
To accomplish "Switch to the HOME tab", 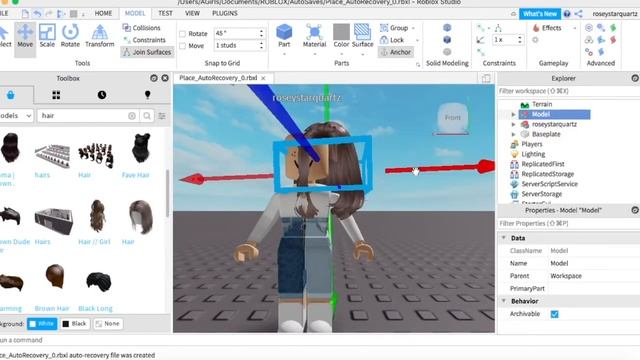I will [x=103, y=13].
